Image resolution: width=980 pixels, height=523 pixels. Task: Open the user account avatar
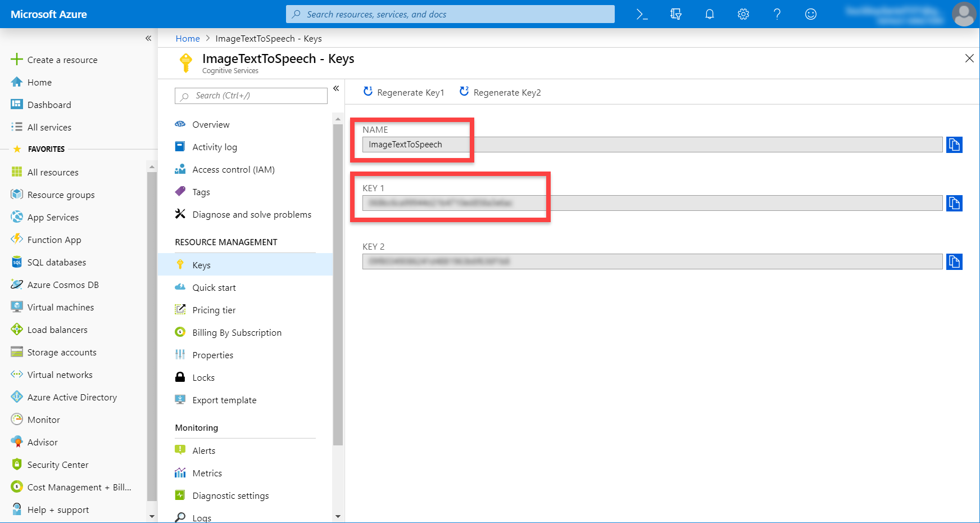[x=964, y=14]
